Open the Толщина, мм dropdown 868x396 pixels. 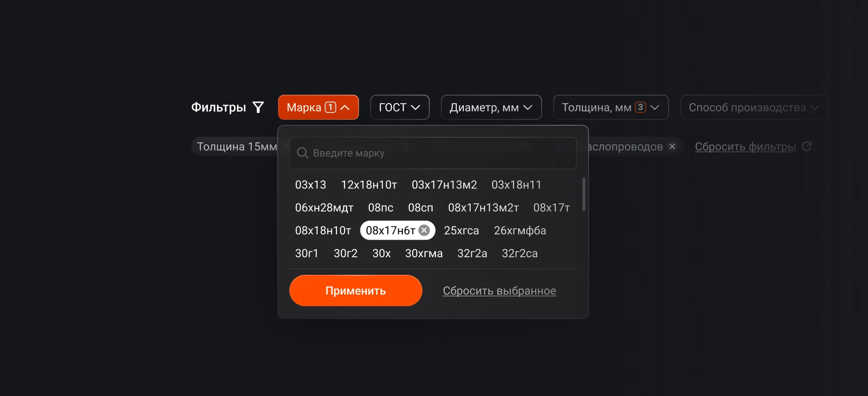pos(610,107)
